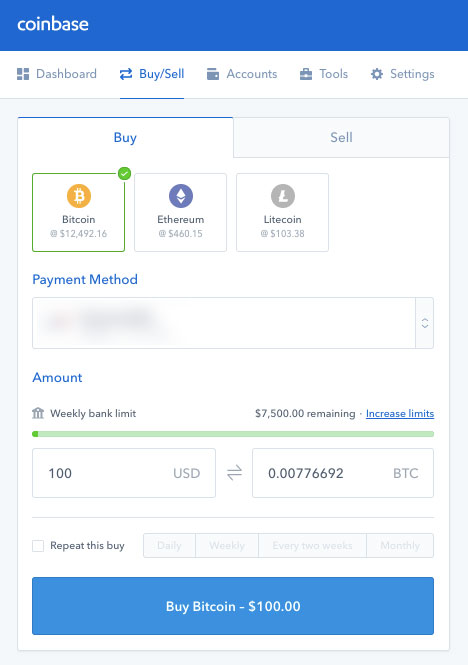This screenshot has width=468, height=665.
Task: Enable the Repeat this buy checkbox
Action: [x=38, y=546]
